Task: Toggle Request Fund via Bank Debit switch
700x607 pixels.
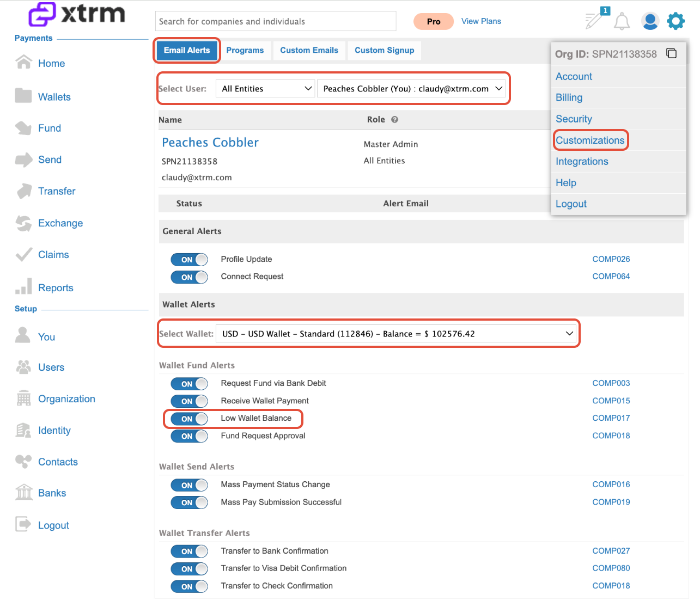Action: (x=189, y=384)
